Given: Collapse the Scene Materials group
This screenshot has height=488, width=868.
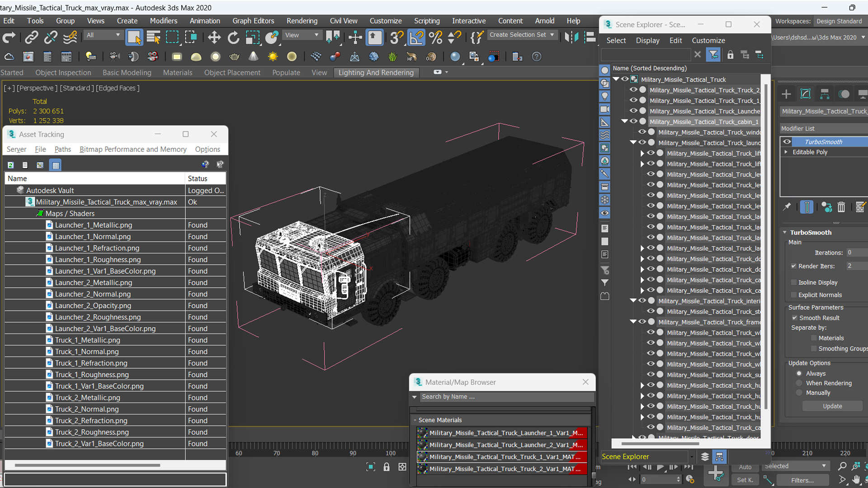Looking at the screenshot, I should [415, 420].
